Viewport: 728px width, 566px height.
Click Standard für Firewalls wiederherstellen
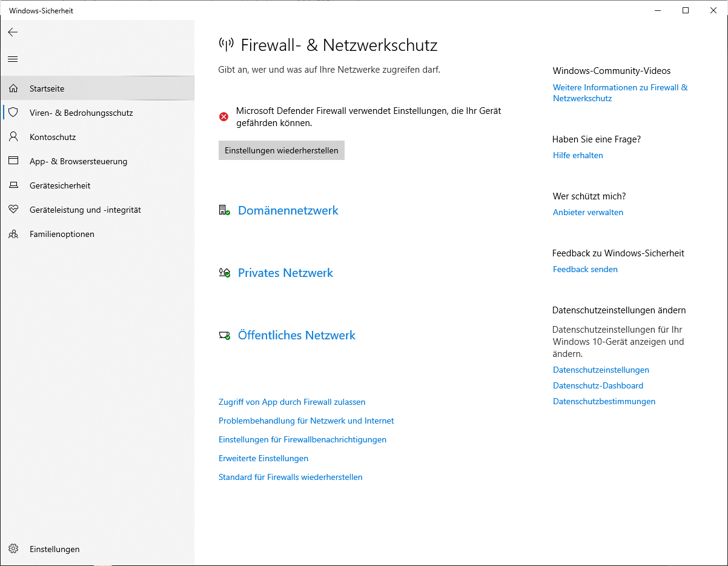291,477
